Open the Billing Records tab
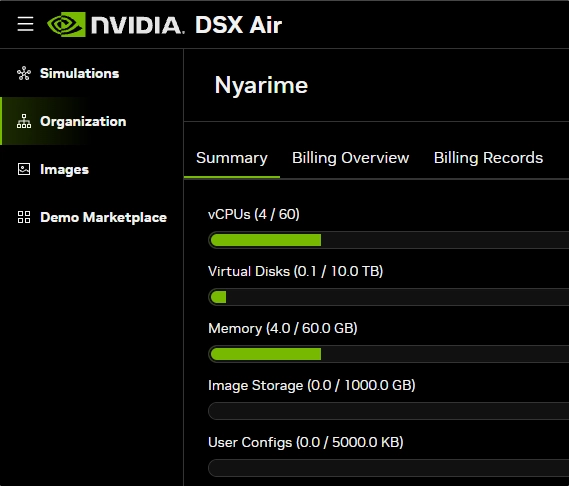This screenshot has height=486, width=569. (x=488, y=158)
